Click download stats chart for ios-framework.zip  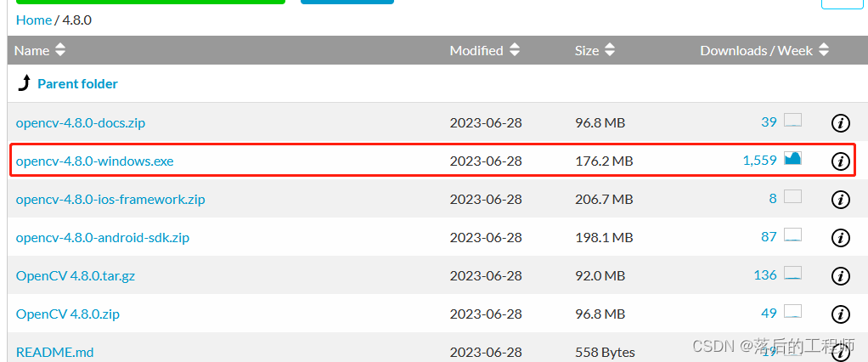tap(792, 196)
